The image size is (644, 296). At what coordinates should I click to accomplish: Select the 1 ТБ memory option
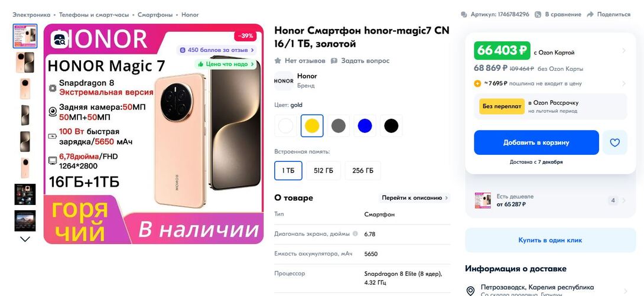pos(288,171)
